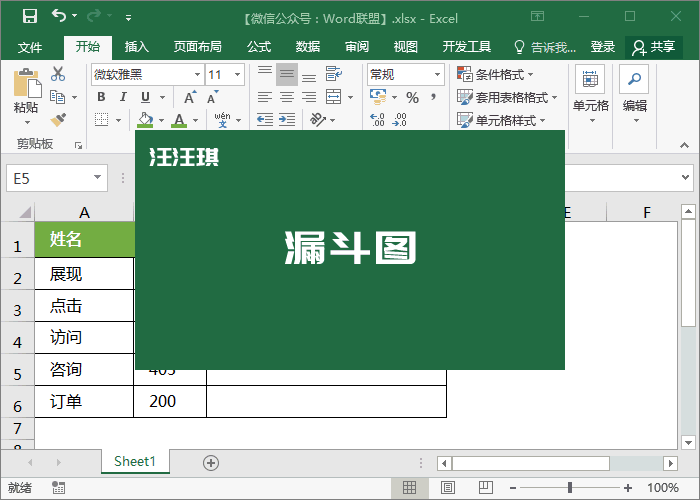Screen dimensions: 700x500
Task: Customize the Quick Access Toolbar
Action: (128, 18)
